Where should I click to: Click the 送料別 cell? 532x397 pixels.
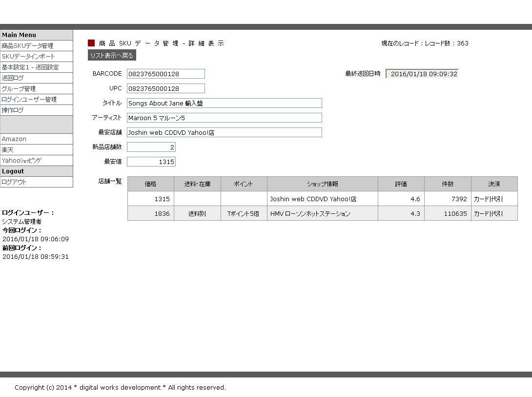click(x=198, y=213)
